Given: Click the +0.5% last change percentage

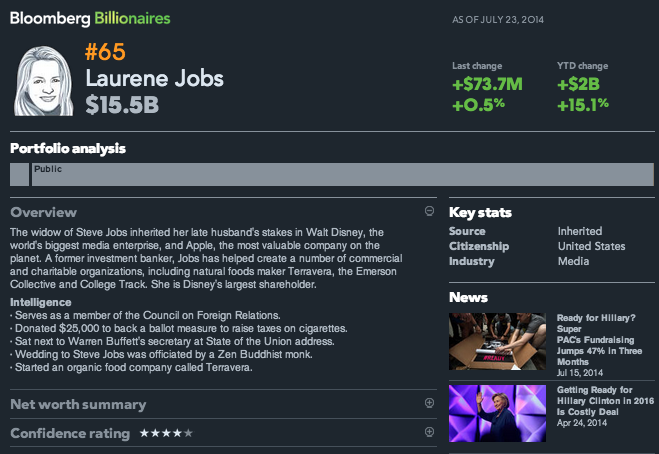Looking at the screenshot, I should [478, 105].
